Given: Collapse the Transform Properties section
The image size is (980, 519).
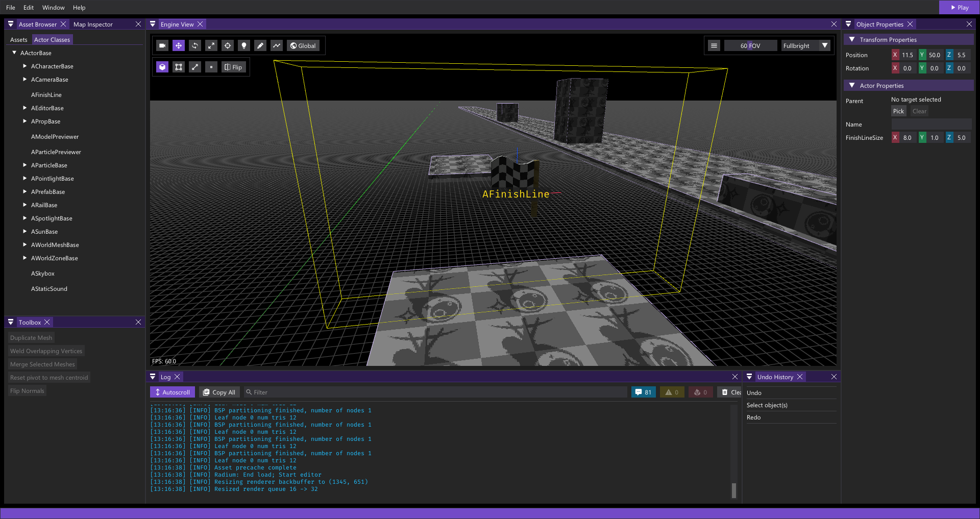Looking at the screenshot, I should (852, 40).
